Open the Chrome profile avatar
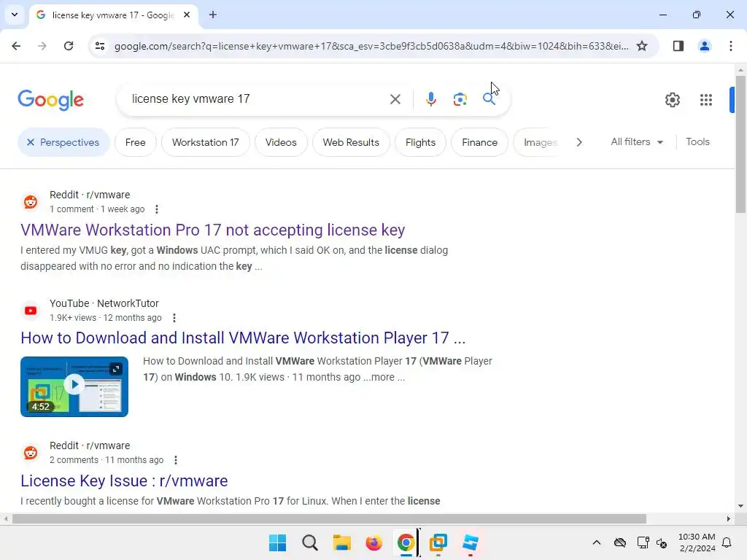Screen dimensions: 747x560 pos(704,46)
